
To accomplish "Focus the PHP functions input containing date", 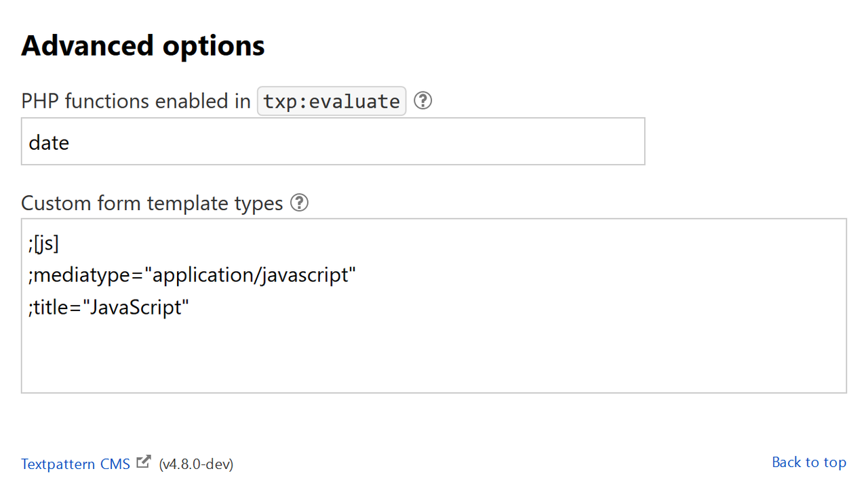I will [333, 142].
